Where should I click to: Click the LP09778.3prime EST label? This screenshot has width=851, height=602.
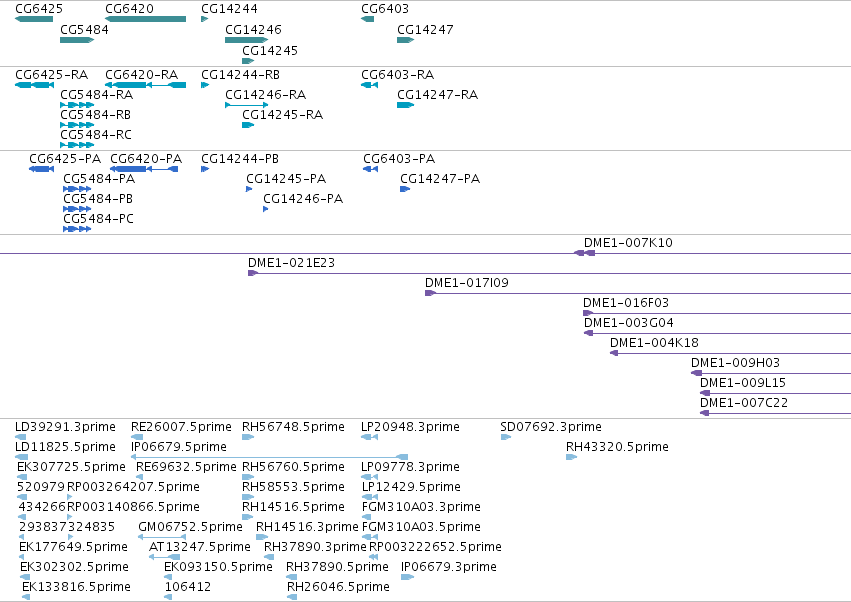(410, 467)
